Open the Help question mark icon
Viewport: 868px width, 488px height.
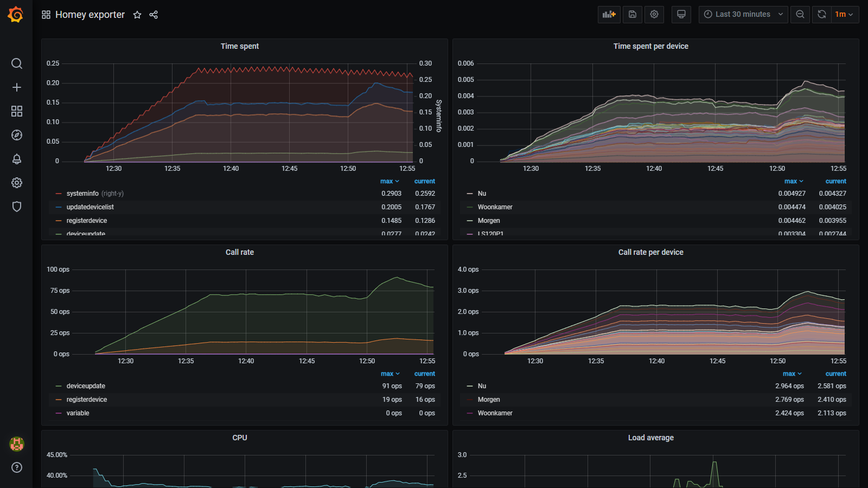pyautogui.click(x=17, y=467)
